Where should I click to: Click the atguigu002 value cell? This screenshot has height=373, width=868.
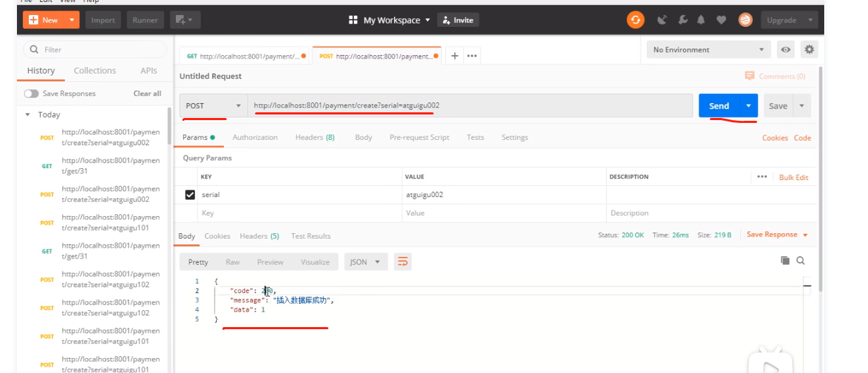[x=504, y=195]
